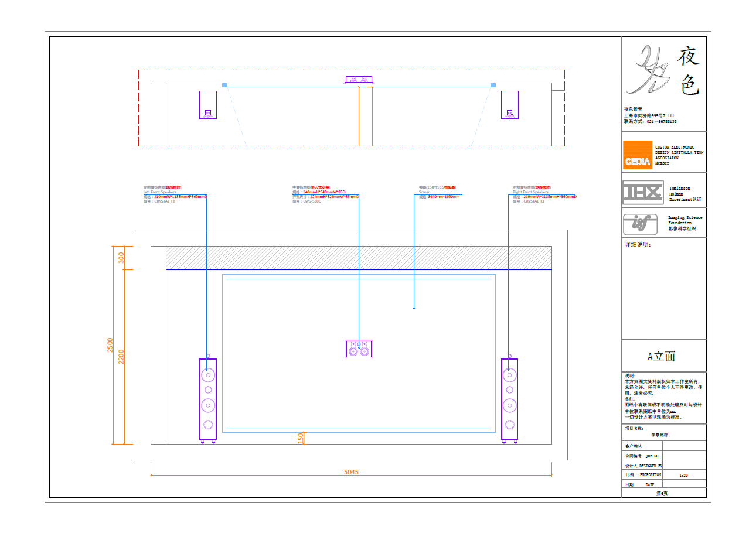The image size is (756, 533).
Task: Click the 详细说明 heading
Action: (x=638, y=245)
